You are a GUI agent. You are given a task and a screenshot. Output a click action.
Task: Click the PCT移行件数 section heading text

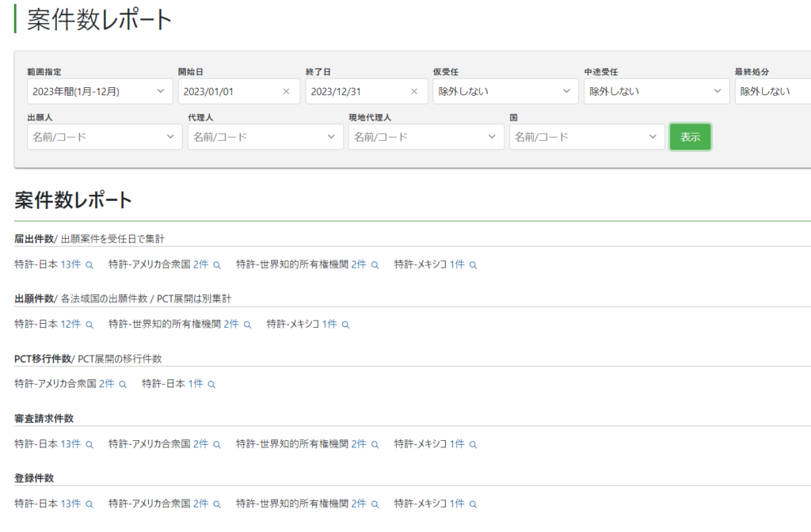(43, 359)
